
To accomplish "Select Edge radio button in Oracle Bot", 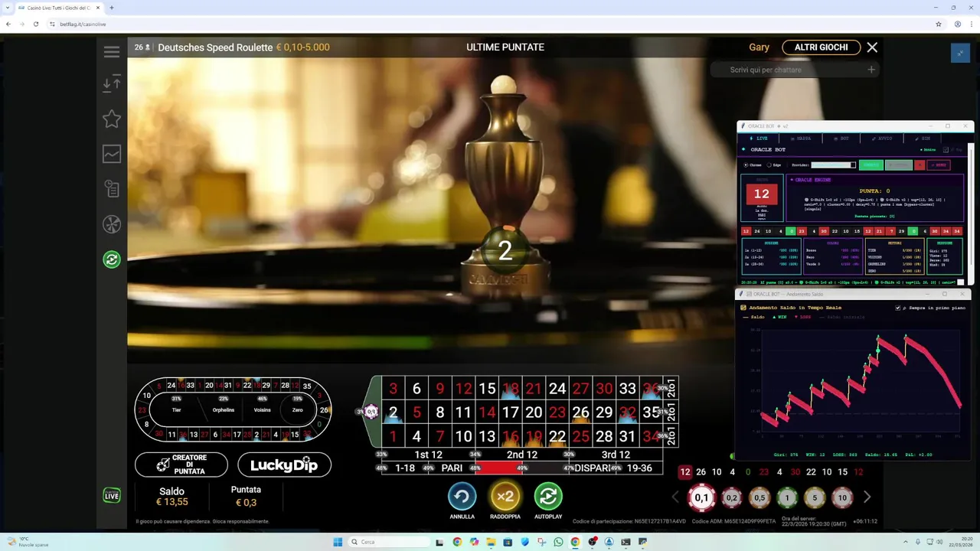I will click(x=769, y=165).
